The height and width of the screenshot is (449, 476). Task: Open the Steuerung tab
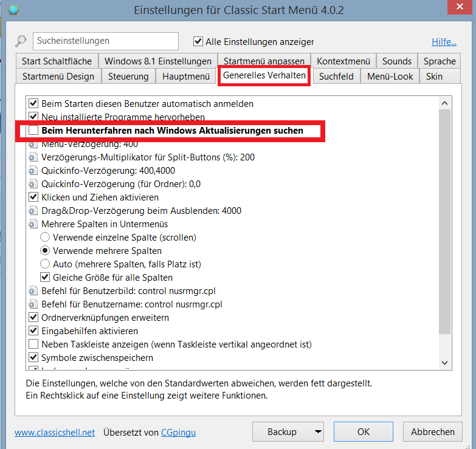click(128, 76)
